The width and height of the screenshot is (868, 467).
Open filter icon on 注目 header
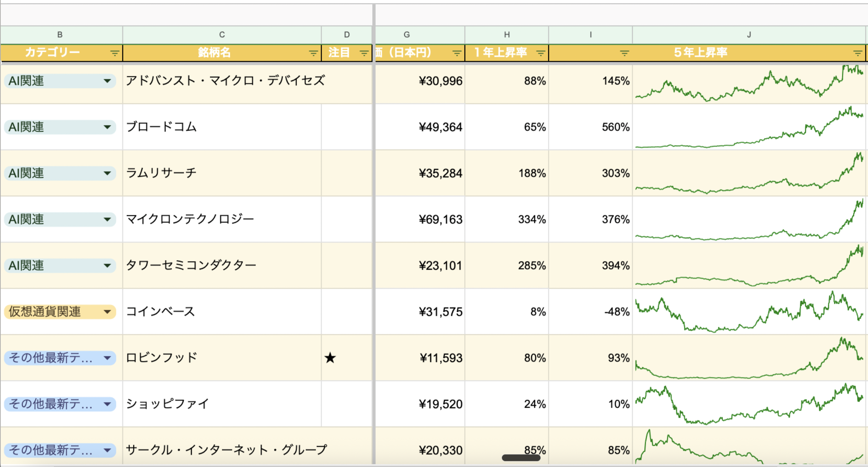[364, 53]
